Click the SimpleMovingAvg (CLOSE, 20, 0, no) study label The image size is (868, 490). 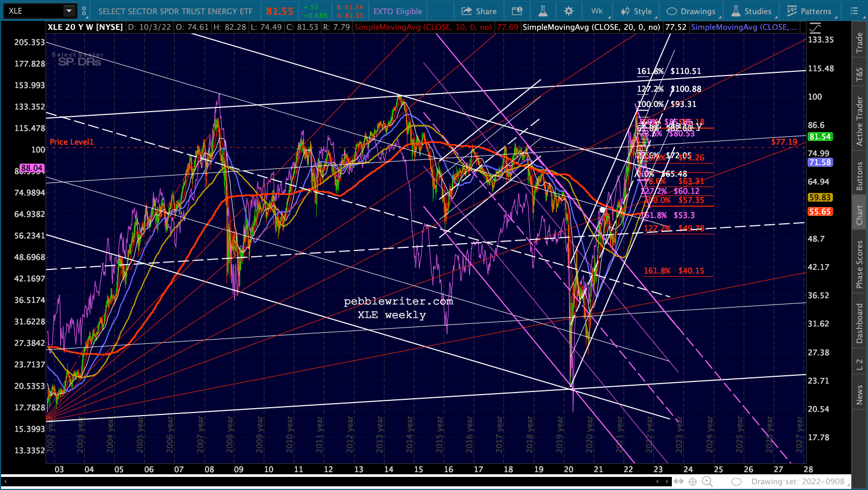tap(591, 27)
